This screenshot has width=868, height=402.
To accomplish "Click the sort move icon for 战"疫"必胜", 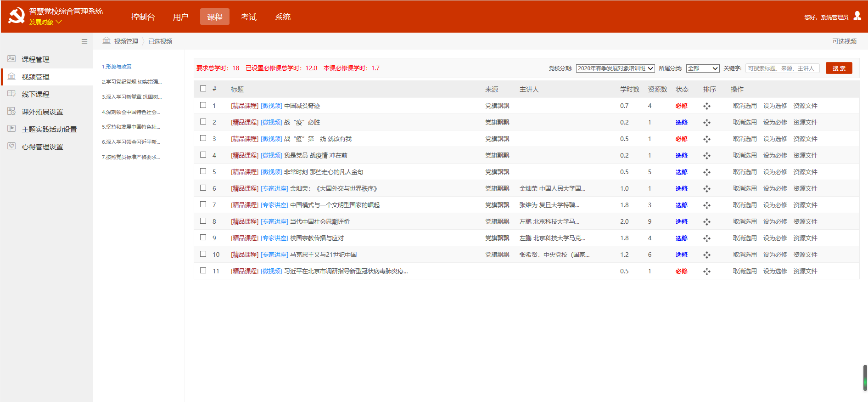I will (707, 123).
